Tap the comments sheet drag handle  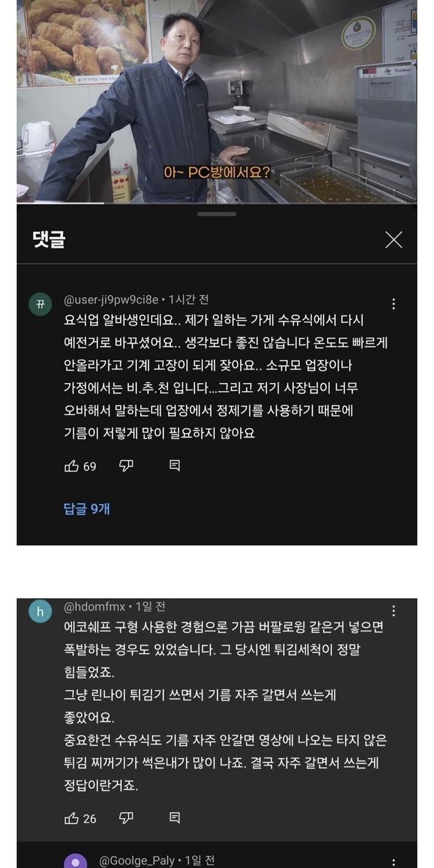[217, 214]
